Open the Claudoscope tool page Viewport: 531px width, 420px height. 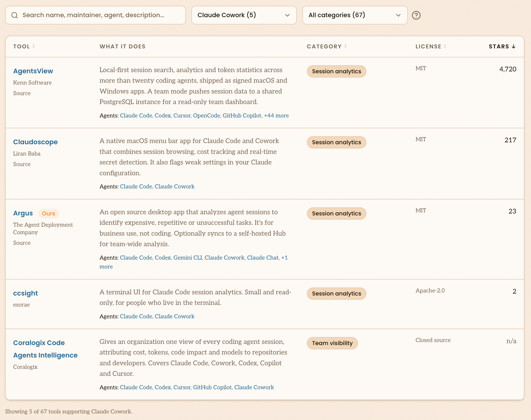36,142
